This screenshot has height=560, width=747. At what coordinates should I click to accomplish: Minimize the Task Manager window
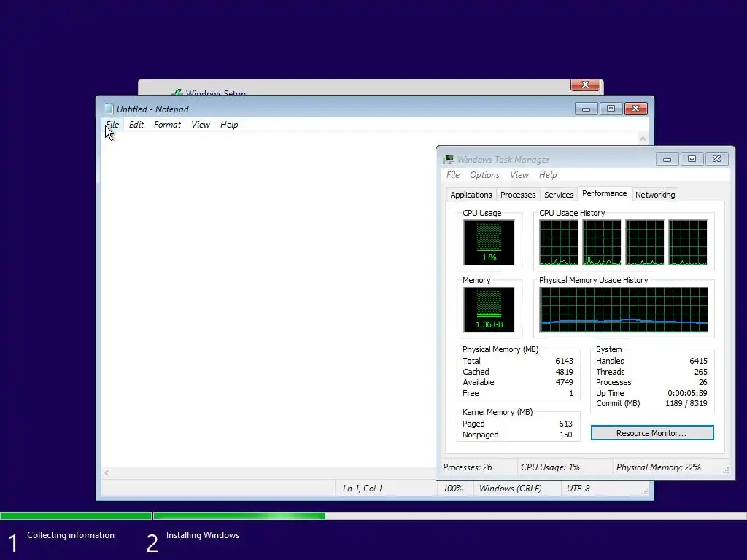[x=667, y=159]
